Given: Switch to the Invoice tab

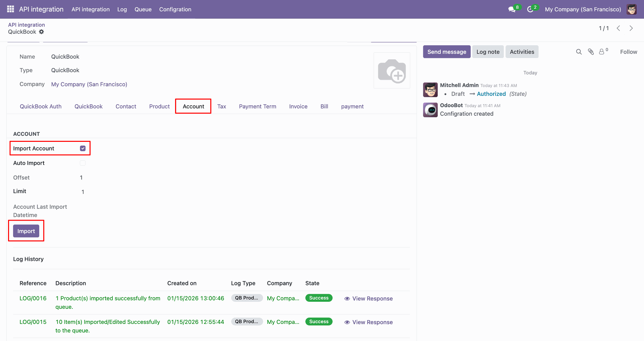Looking at the screenshot, I should [298, 106].
